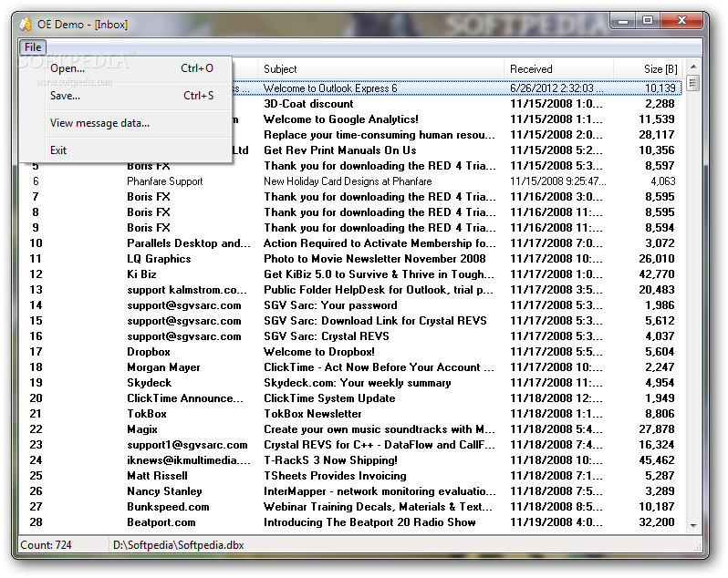
Task: Sort by the Size [B] column header
Action: click(649, 69)
